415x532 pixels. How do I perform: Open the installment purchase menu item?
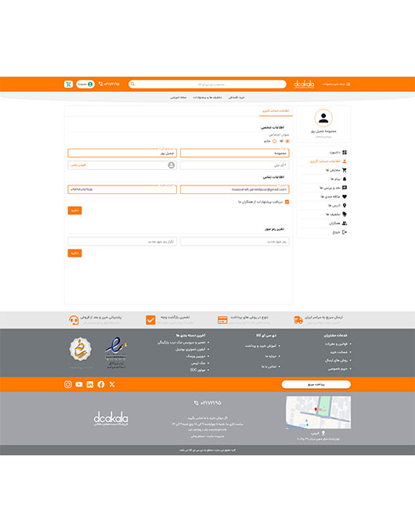click(x=236, y=97)
